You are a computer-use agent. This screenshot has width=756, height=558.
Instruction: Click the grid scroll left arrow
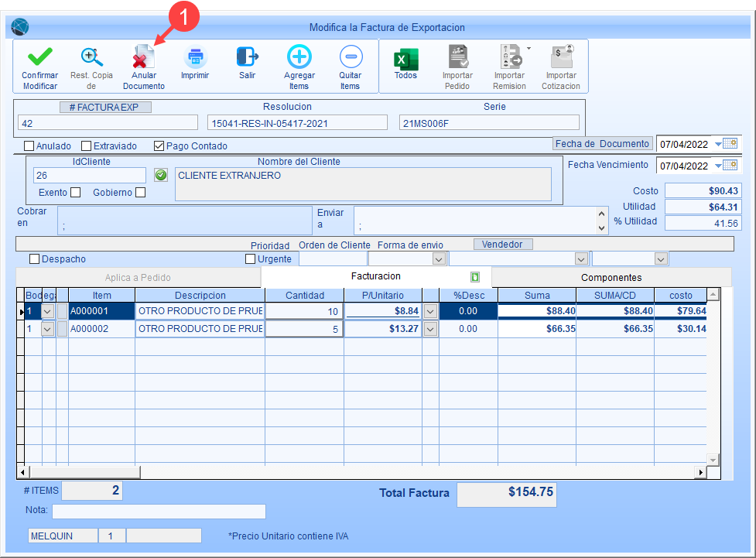click(x=22, y=472)
